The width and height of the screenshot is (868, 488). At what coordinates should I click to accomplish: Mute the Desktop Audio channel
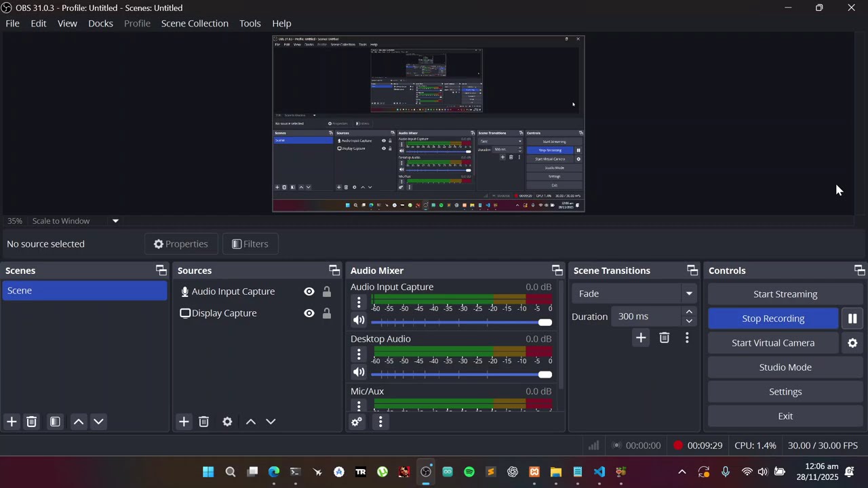tap(359, 372)
